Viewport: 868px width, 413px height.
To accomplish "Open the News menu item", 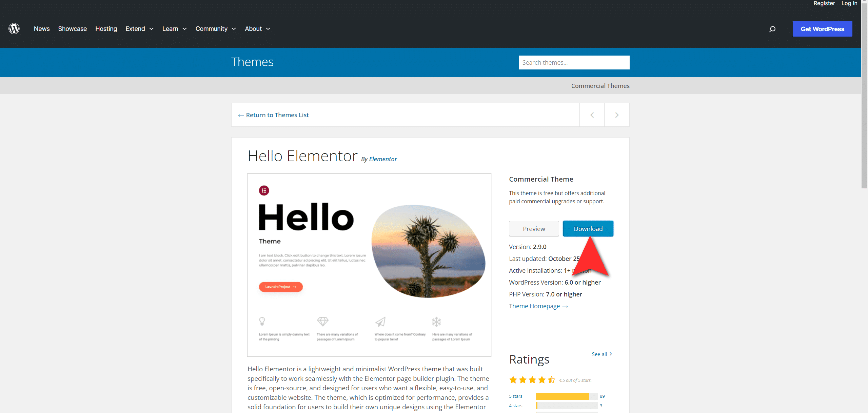I will coord(42,29).
